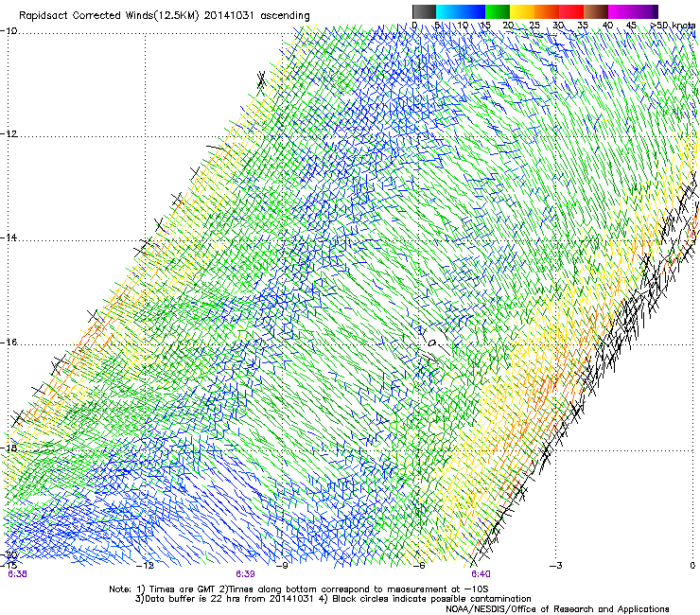Click the green 15-20 knots color swatch
700x615 pixels.
[x=498, y=11]
